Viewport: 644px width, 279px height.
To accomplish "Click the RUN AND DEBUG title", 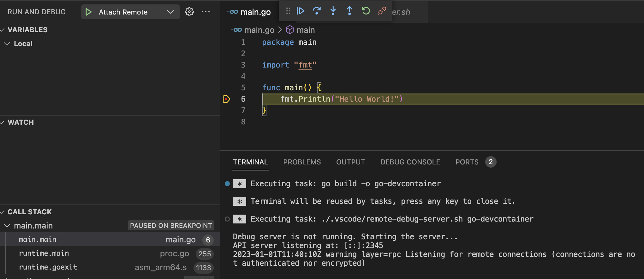I will click(x=37, y=12).
